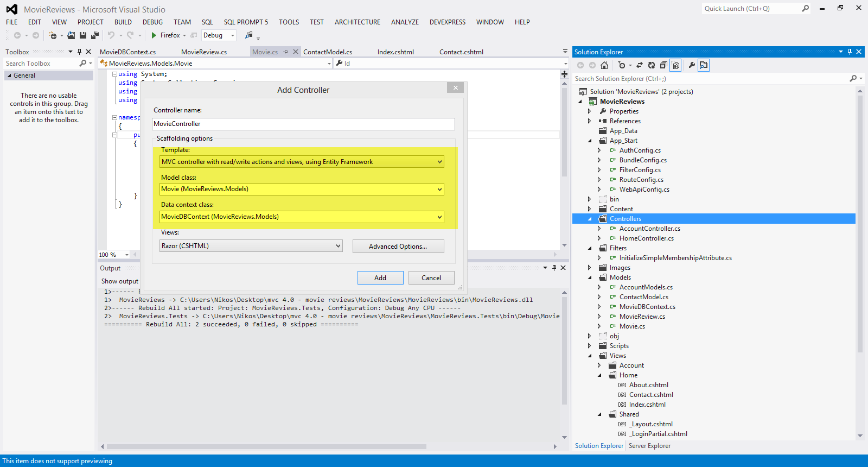Viewport: 868px width, 467px height.
Task: Click the split editor handle above scrollbar
Action: pyautogui.click(x=565, y=74)
